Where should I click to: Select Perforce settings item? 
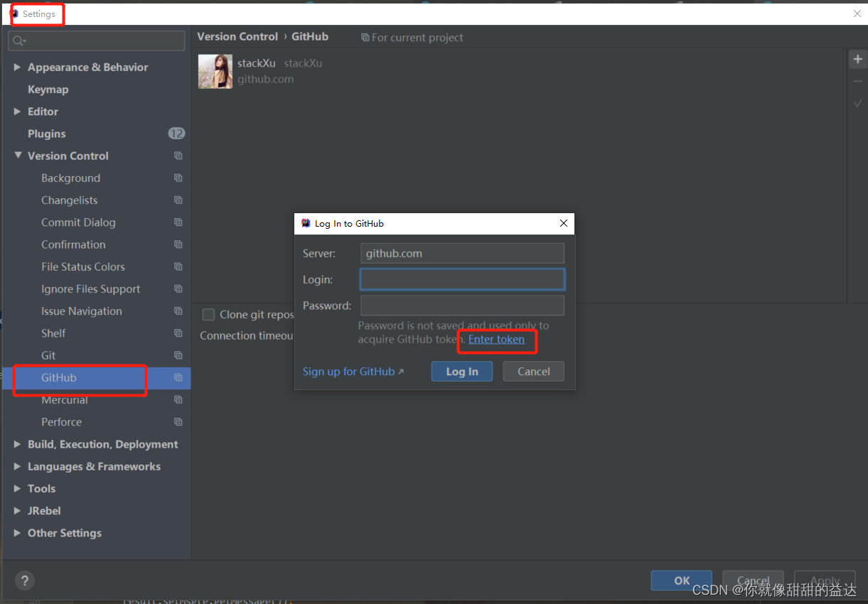[x=61, y=422]
